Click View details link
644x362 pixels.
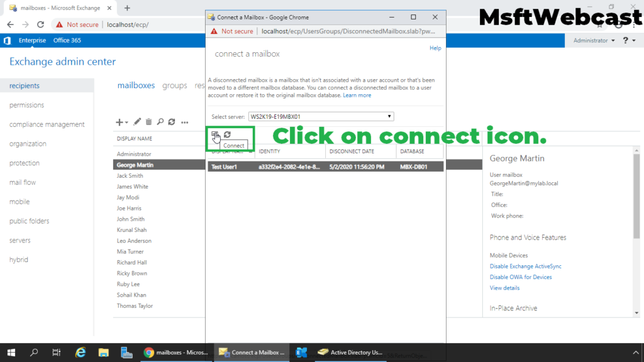[x=504, y=288]
